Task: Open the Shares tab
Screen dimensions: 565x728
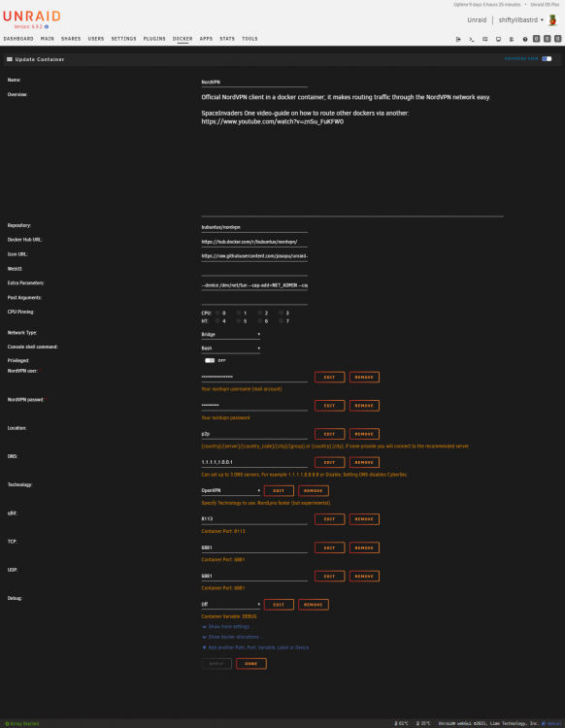Action: pos(71,39)
